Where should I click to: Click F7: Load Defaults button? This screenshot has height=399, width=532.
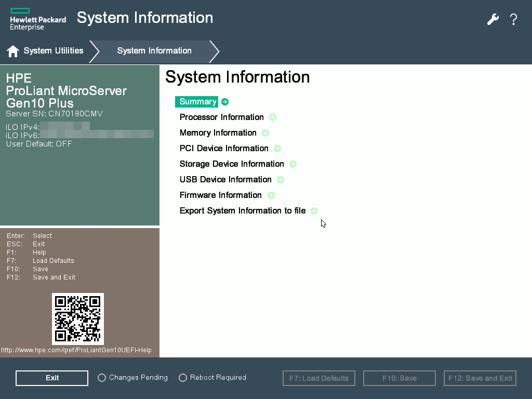point(319,378)
